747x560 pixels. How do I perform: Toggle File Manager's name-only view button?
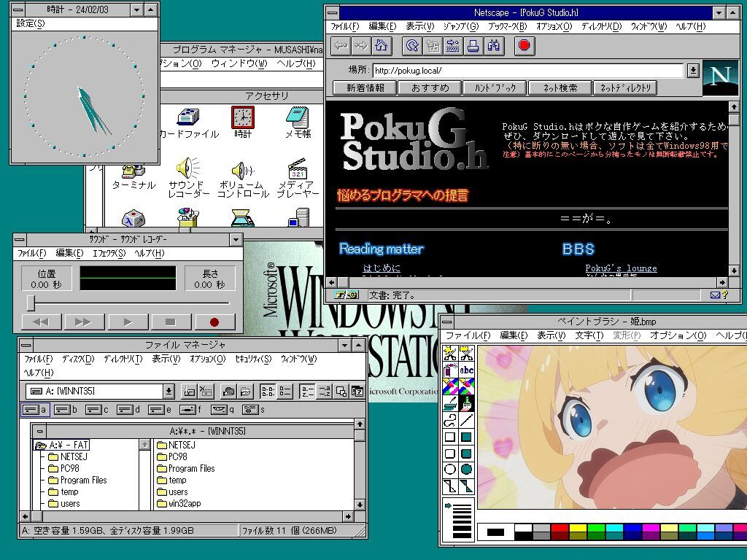click(x=268, y=392)
